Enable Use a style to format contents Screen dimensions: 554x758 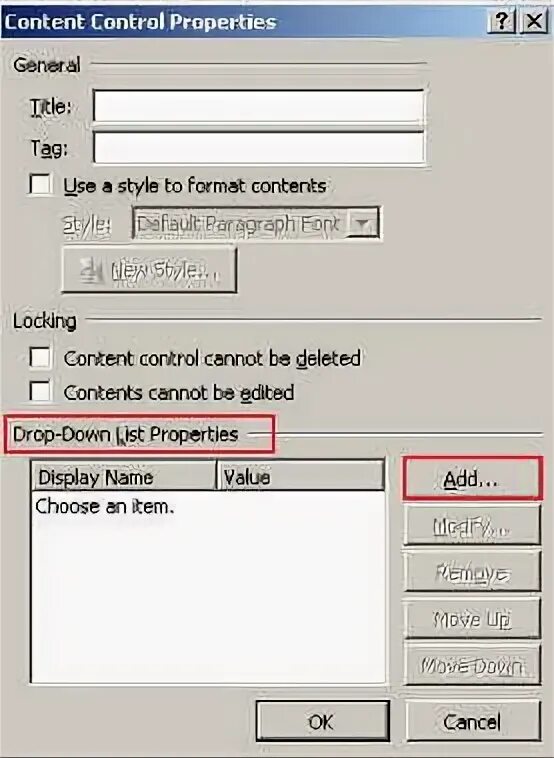40,185
